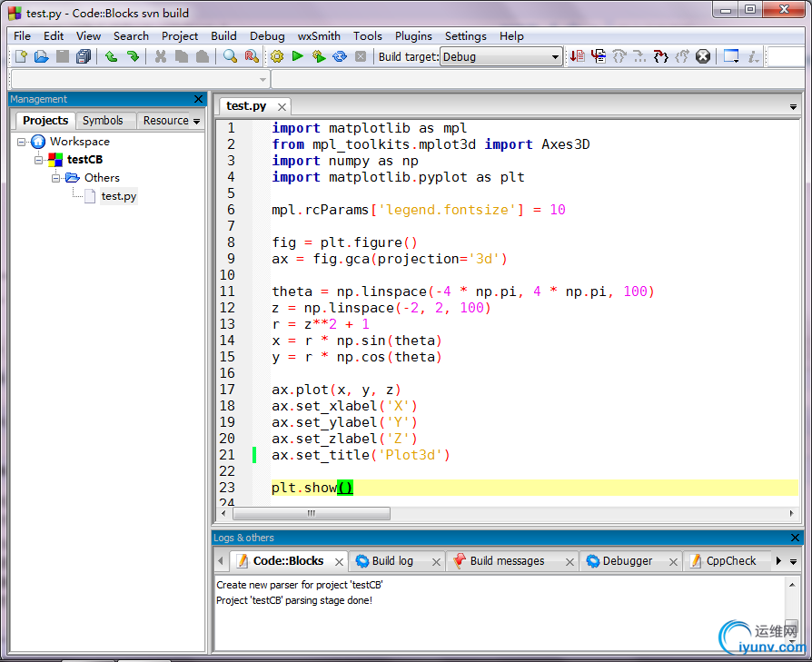
Task: Click the Stop debugger icon
Action: click(703, 56)
